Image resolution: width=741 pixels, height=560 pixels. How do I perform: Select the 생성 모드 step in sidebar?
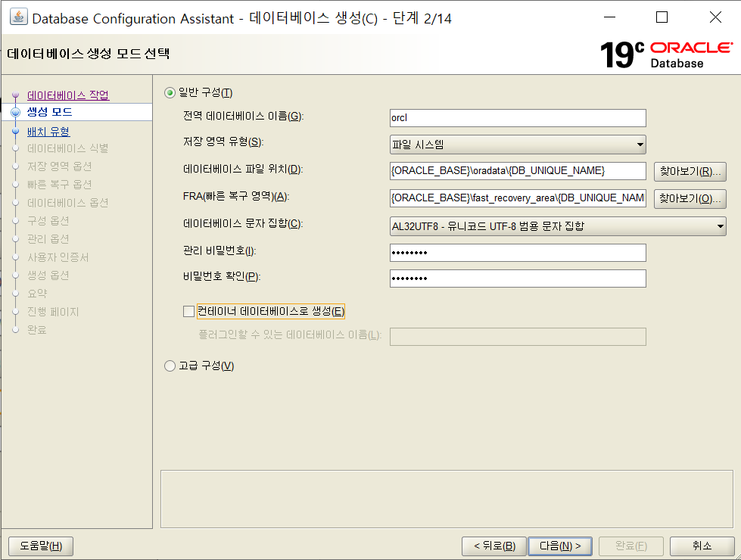pos(50,112)
